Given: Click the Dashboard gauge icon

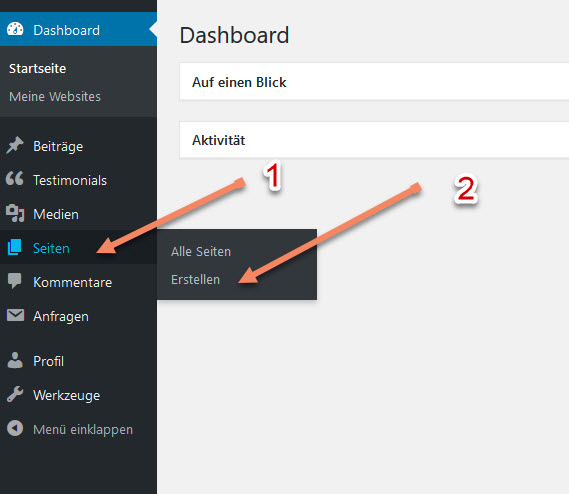Looking at the screenshot, I should pos(15,29).
